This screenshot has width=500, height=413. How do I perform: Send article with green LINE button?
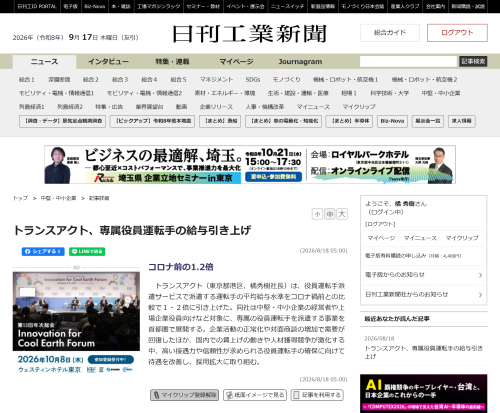point(87,251)
